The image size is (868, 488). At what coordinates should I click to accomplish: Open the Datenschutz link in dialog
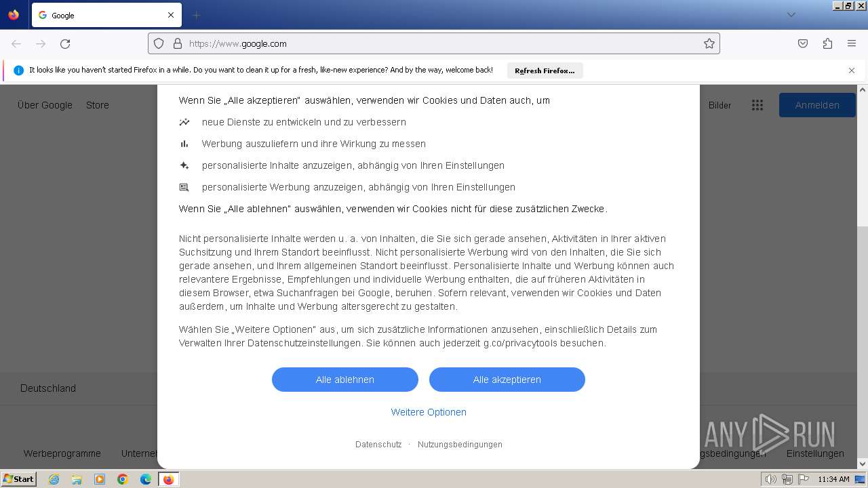[378, 445]
